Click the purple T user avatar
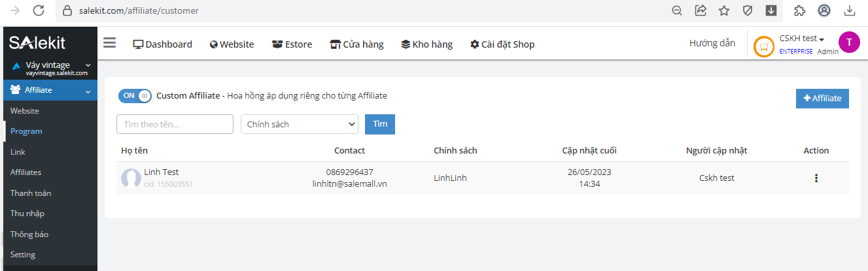 [848, 42]
